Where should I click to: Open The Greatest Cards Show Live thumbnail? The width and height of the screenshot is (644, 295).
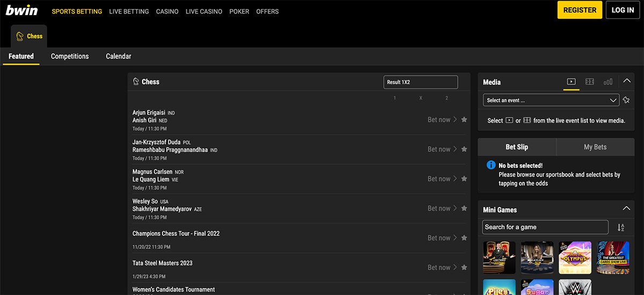pos(613,257)
